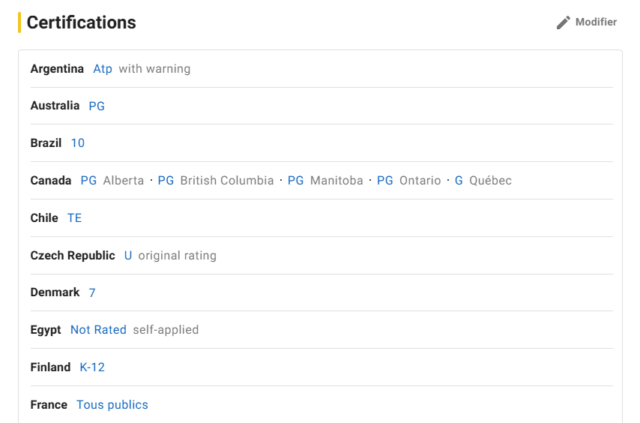Open Chile's TE certification link

[x=74, y=218]
